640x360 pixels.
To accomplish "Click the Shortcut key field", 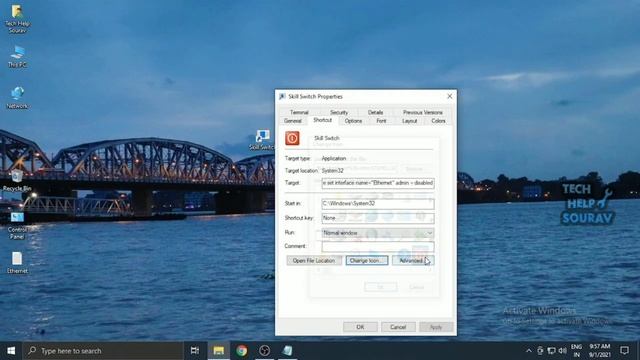I will coord(378,218).
